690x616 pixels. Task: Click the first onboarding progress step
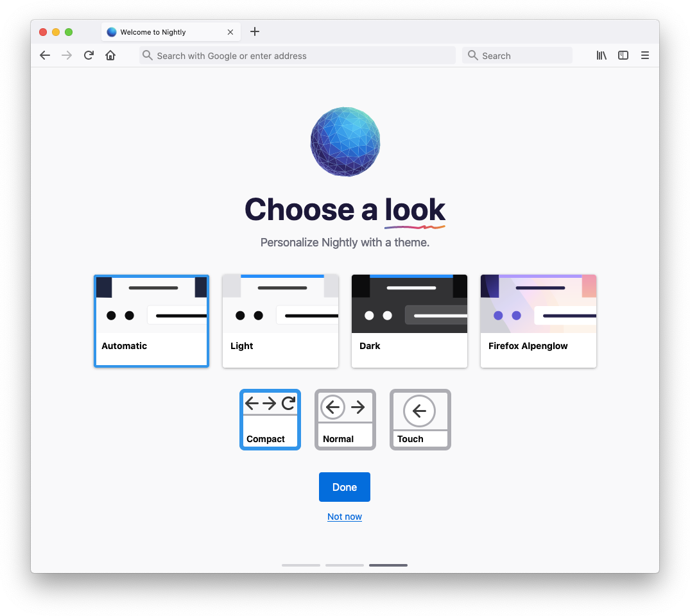pyautogui.click(x=301, y=565)
